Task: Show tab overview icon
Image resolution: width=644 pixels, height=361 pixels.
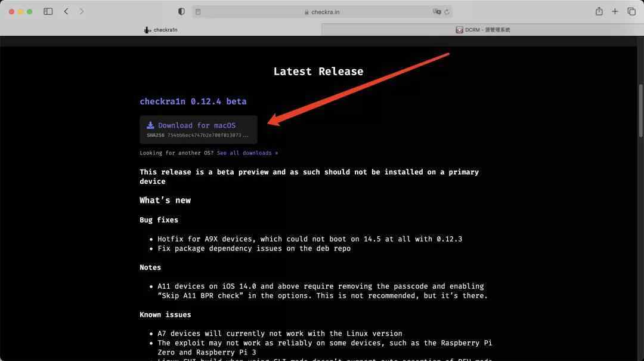Action: (x=631, y=11)
